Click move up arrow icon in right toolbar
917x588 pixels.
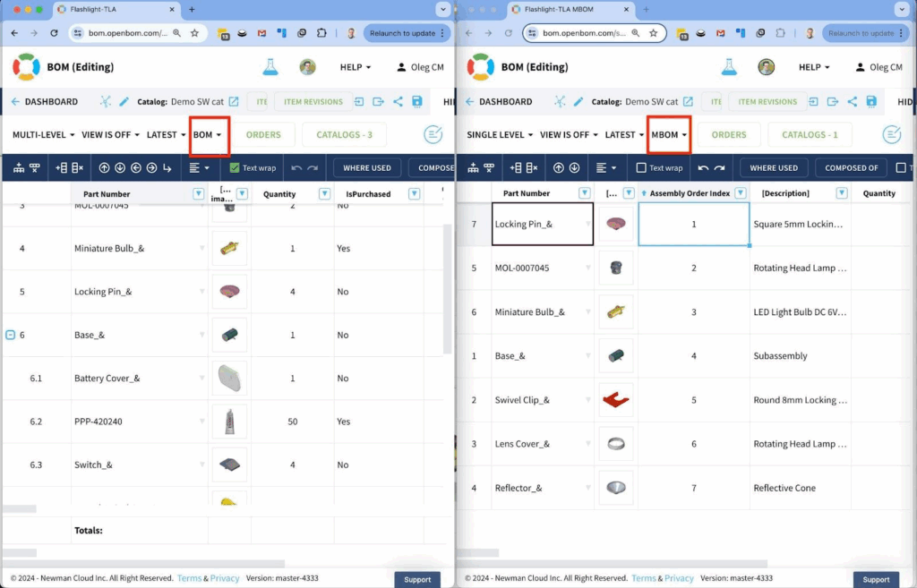(x=558, y=167)
